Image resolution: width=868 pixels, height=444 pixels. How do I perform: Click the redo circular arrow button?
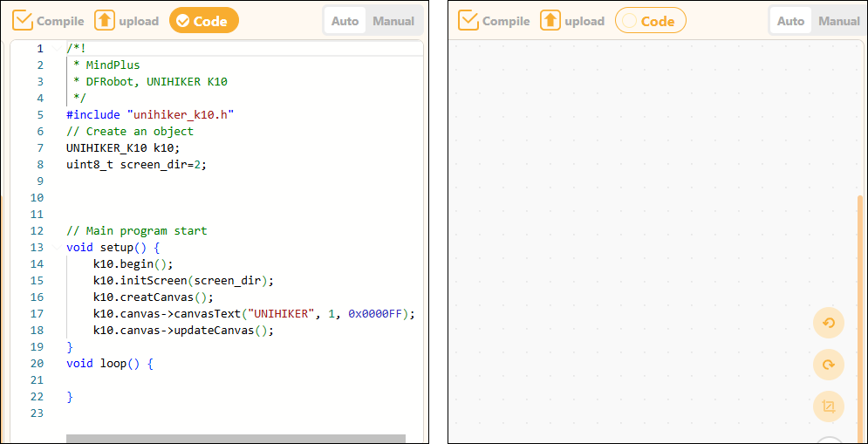[x=829, y=365]
